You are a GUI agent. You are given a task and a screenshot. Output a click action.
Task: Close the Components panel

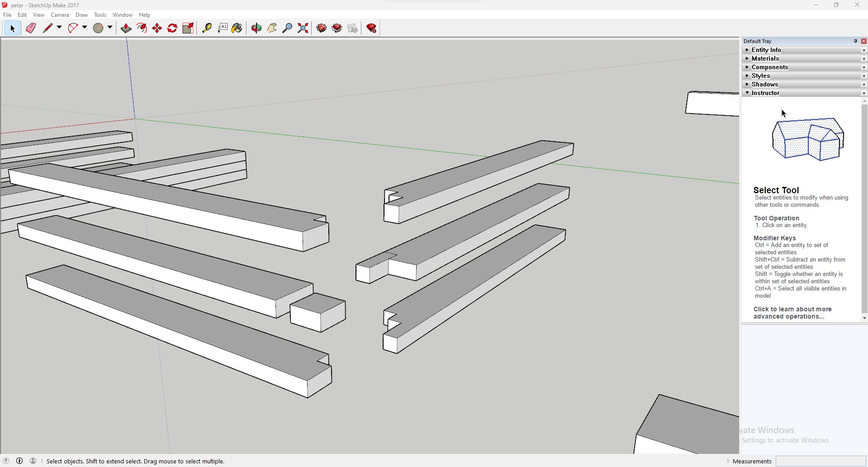point(864,67)
